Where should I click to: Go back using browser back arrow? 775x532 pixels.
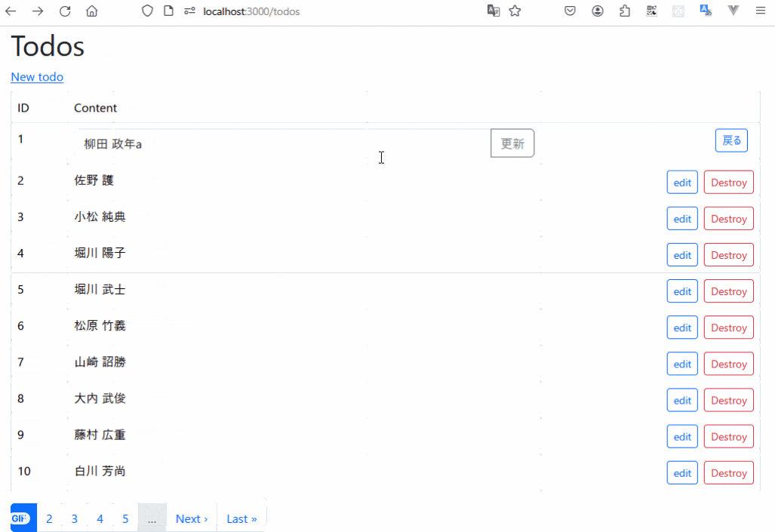pos(11,11)
